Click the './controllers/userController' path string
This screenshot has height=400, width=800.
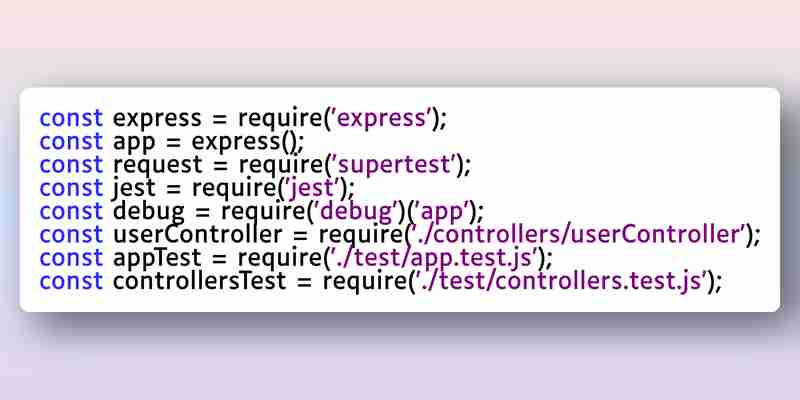pos(579,235)
